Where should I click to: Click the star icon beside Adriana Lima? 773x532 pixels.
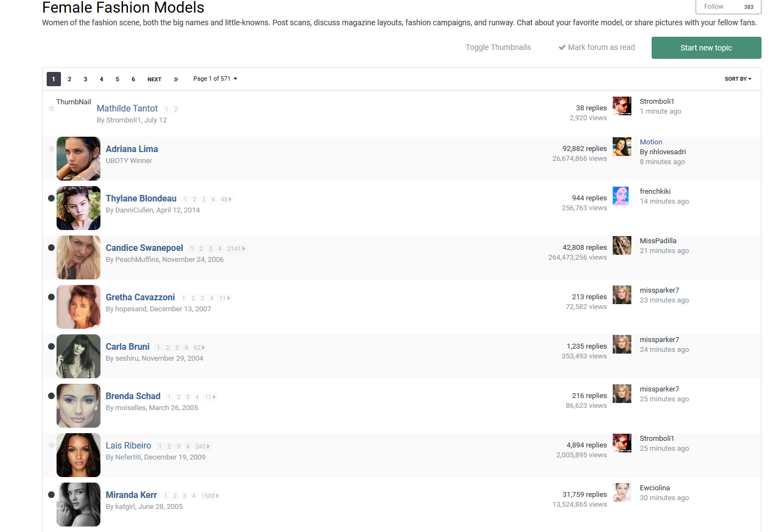point(51,149)
